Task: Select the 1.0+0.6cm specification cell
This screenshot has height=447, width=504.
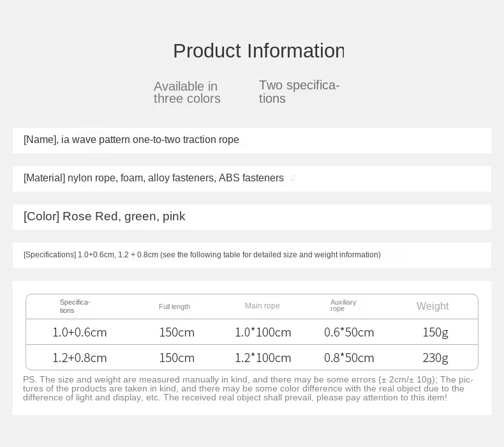Action: pyautogui.click(x=80, y=332)
